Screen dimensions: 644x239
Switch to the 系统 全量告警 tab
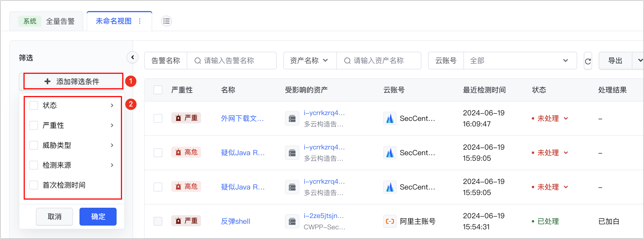pyautogui.click(x=46, y=21)
